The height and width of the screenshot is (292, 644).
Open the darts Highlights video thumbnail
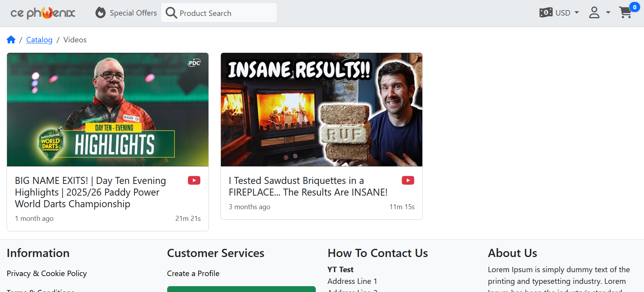[x=108, y=110]
